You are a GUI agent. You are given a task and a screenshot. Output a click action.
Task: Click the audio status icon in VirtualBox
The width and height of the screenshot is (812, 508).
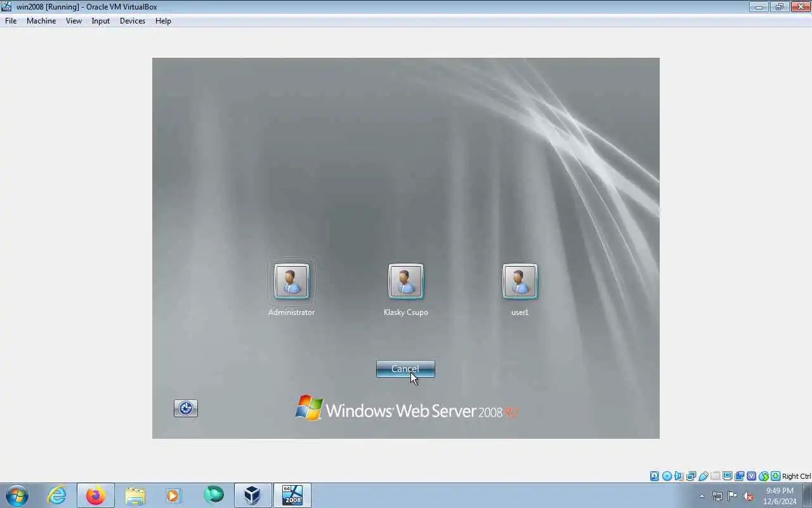coord(679,476)
